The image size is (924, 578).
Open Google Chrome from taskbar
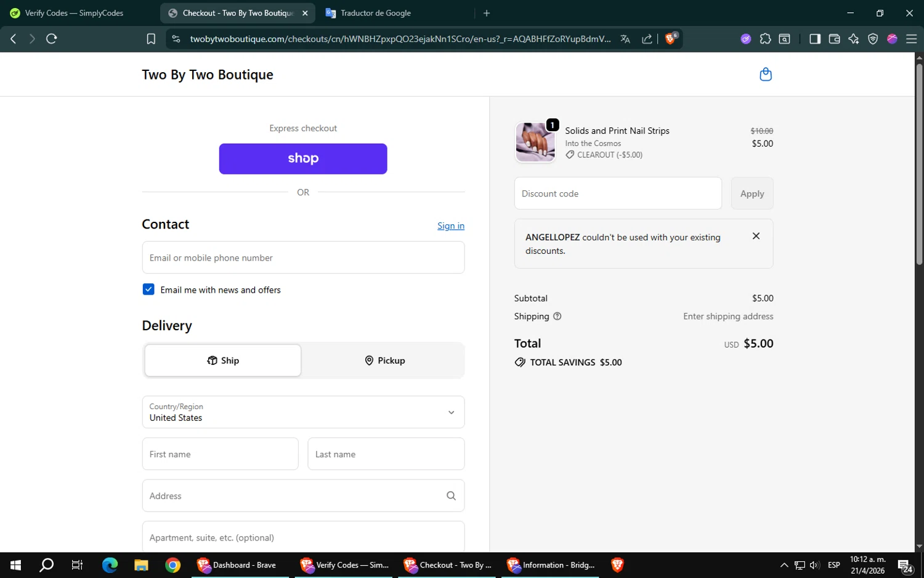[173, 565]
